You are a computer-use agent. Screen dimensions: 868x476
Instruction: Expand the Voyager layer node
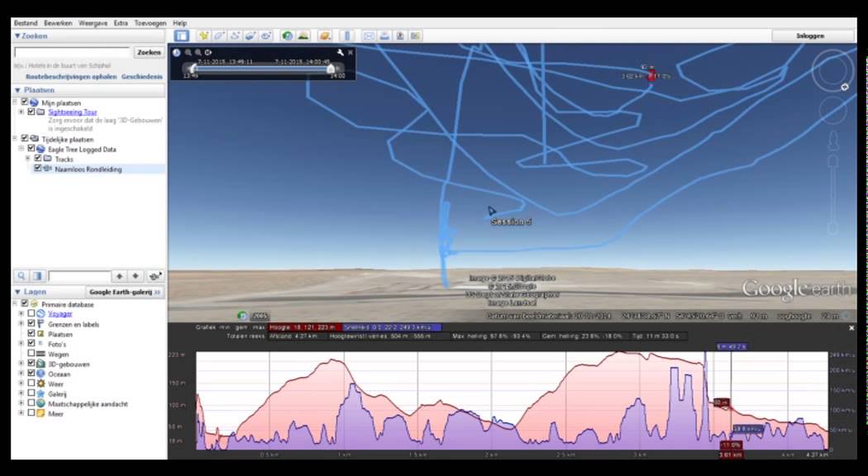21,314
